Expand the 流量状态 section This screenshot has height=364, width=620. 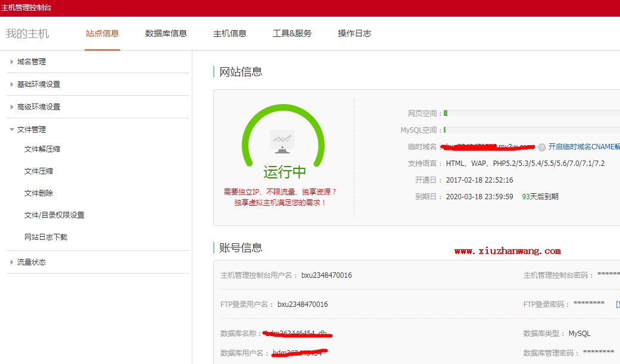pos(32,262)
